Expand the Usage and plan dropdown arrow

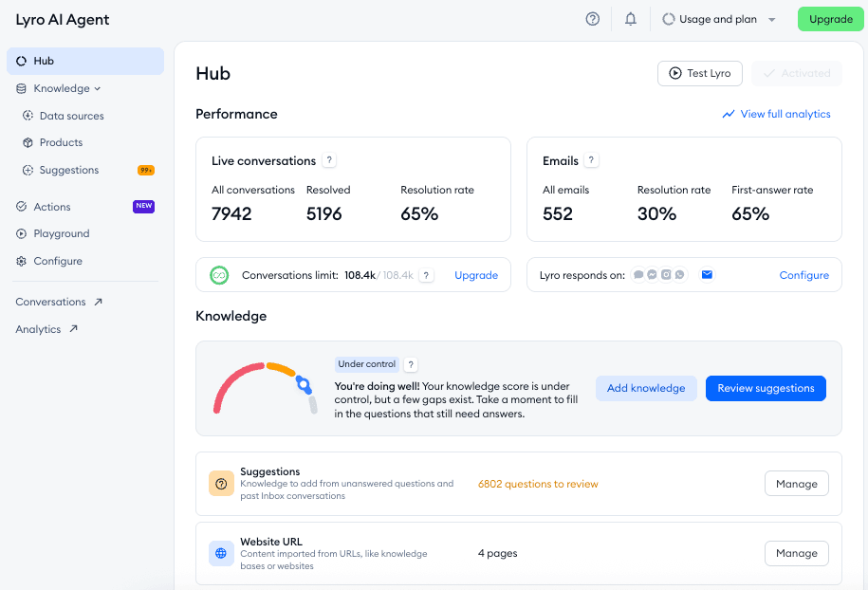click(771, 19)
